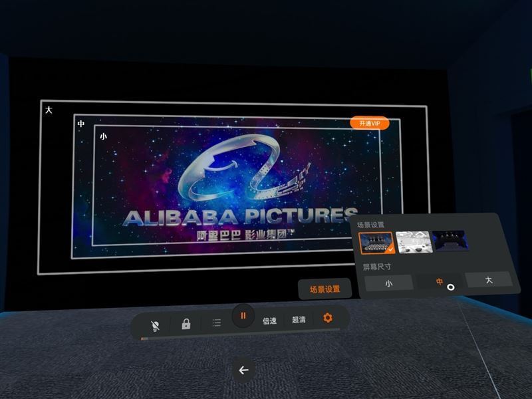Open the orange settings gear
Image resolution: width=532 pixels, height=399 pixels.
click(327, 318)
